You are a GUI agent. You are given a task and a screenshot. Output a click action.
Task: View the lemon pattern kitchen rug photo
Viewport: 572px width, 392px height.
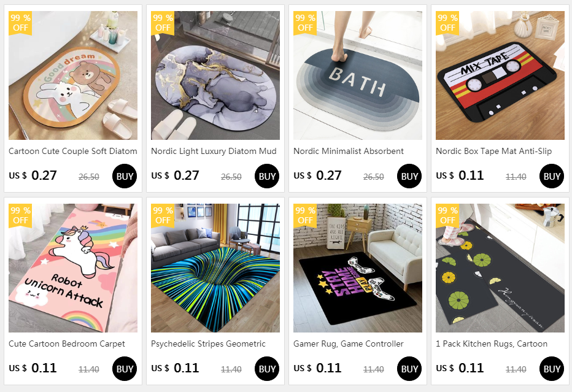(500, 268)
